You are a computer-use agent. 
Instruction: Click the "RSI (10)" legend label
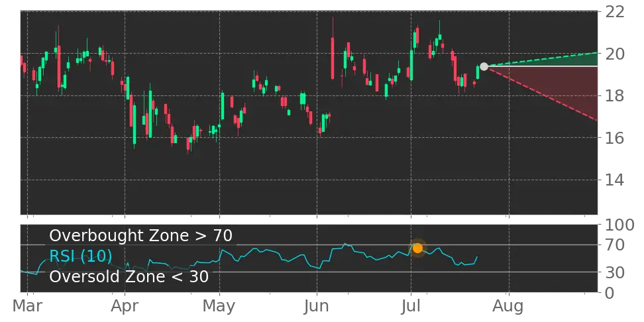[x=81, y=256]
